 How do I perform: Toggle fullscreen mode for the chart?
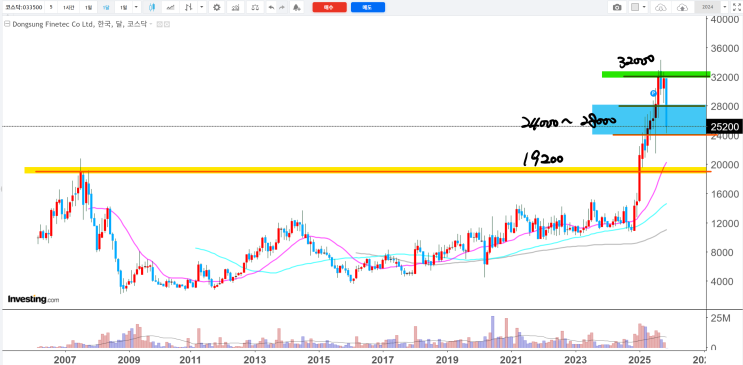tap(736, 8)
